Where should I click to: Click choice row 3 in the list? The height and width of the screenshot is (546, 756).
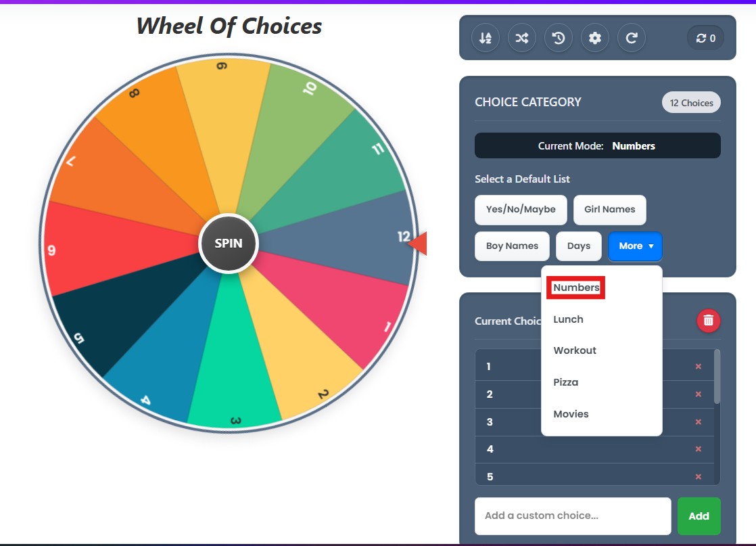[594, 422]
